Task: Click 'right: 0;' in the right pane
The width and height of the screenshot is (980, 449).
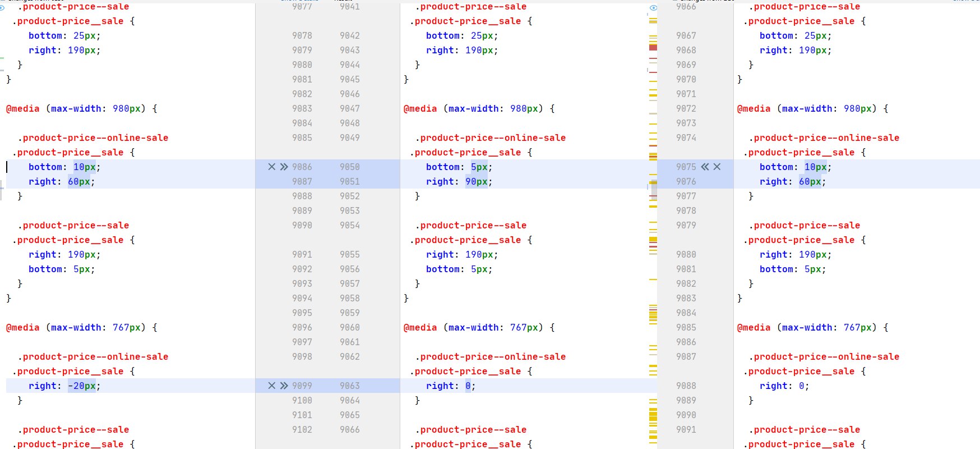Action: point(784,386)
